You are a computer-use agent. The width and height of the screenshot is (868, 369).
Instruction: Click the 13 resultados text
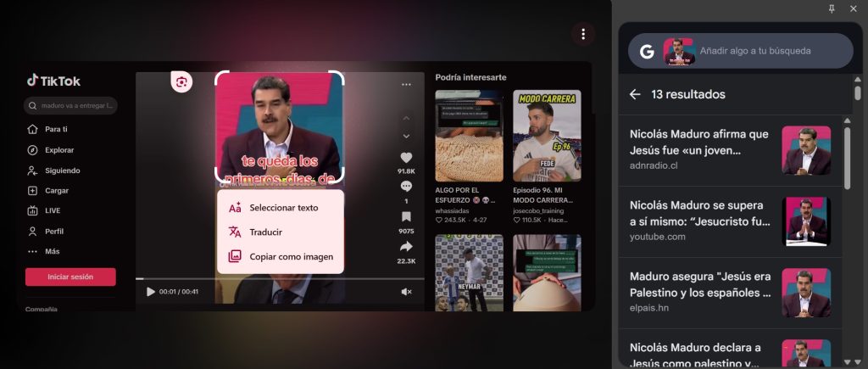tap(688, 95)
